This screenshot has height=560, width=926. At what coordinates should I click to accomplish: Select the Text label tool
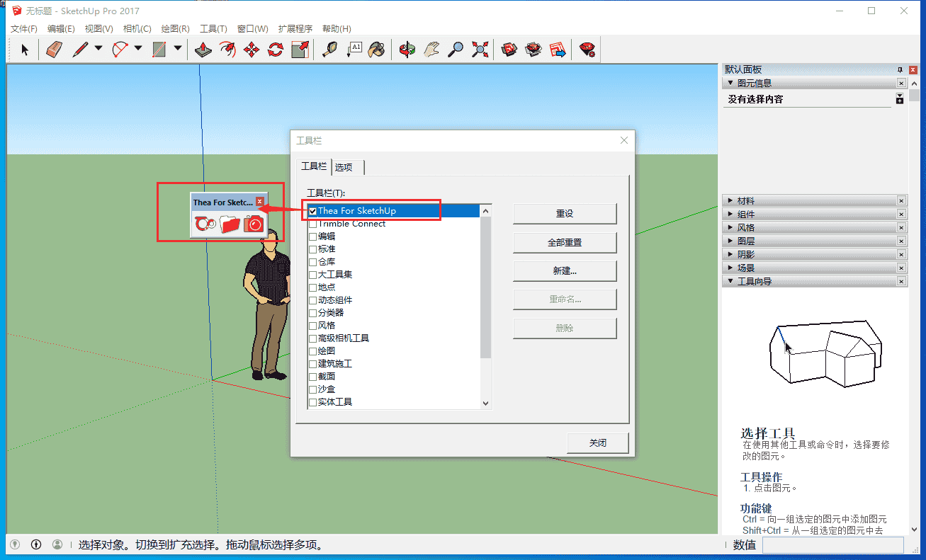[x=354, y=50]
